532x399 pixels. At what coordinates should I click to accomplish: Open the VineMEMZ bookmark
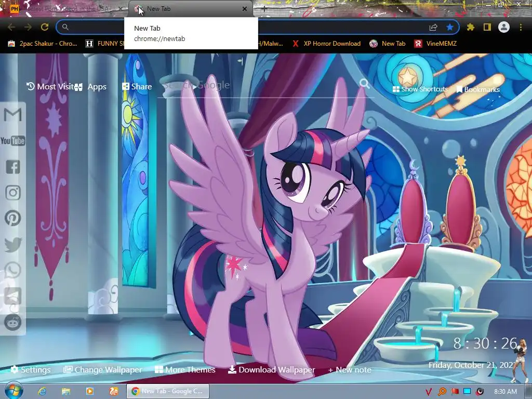click(435, 44)
